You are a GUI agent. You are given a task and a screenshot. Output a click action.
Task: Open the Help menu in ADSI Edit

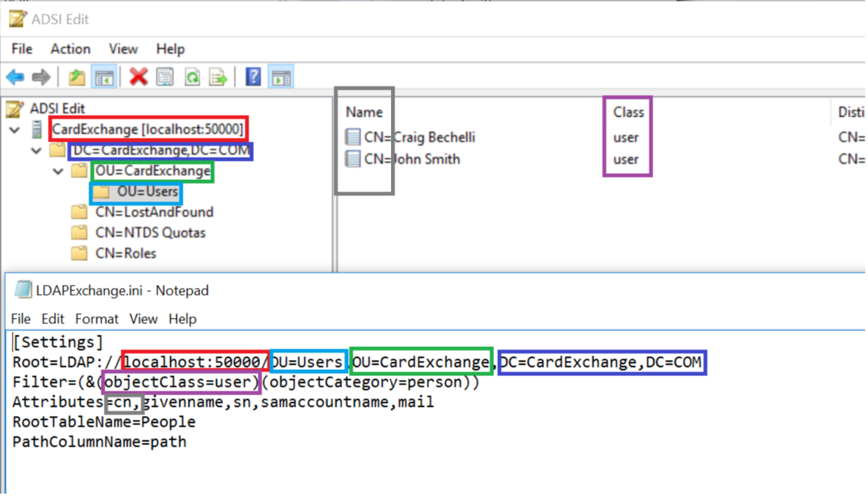click(170, 49)
